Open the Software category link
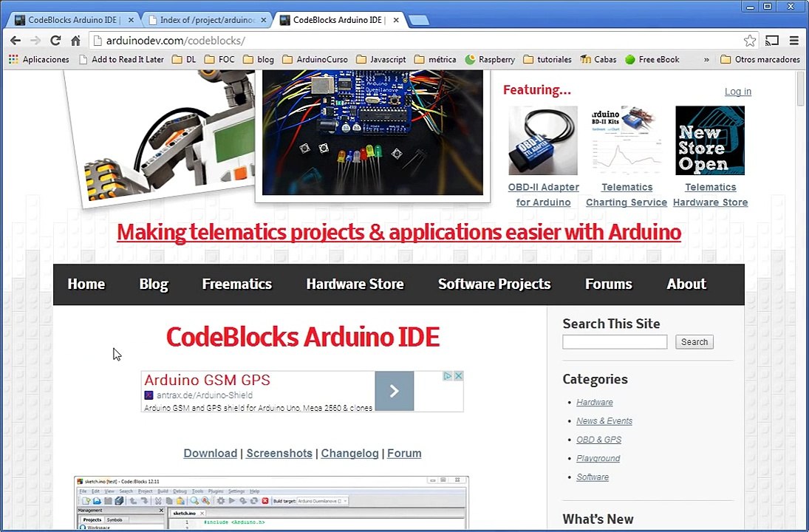Screen dimensions: 809x532 593,477
